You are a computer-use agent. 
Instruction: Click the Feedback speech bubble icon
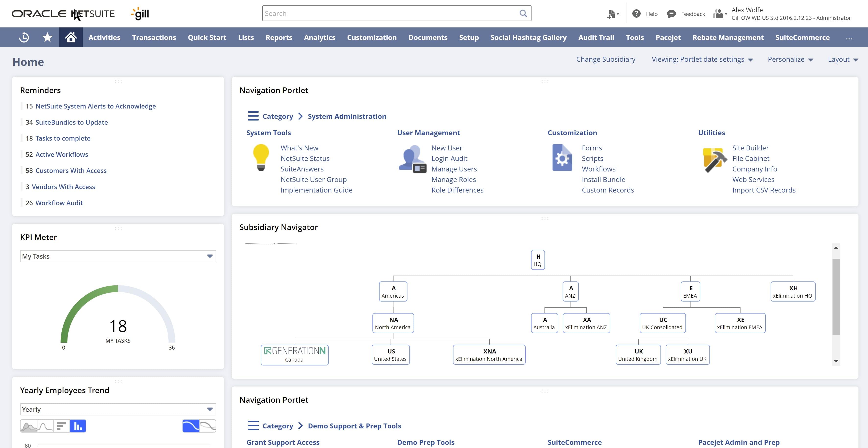coord(671,14)
